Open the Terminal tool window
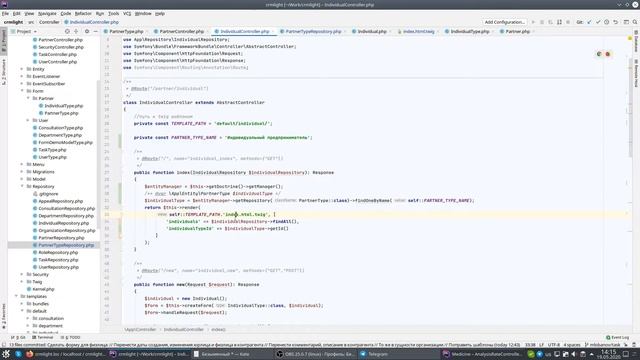640x360 pixels. [43, 338]
